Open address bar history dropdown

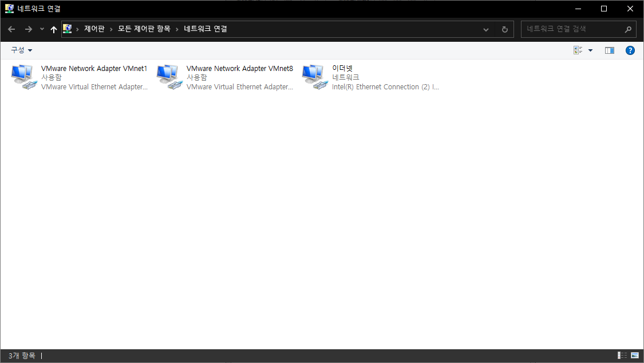point(486,29)
